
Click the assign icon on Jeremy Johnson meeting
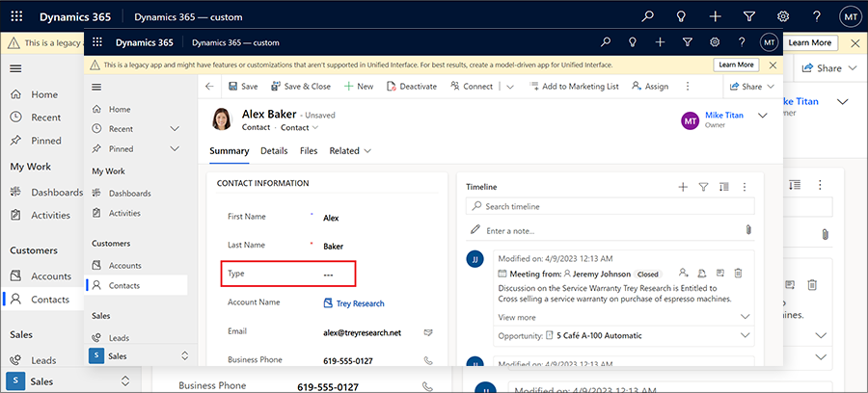(x=684, y=273)
